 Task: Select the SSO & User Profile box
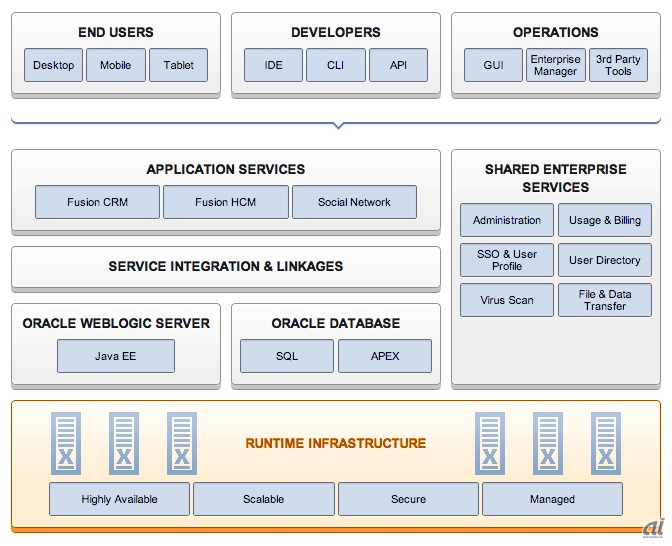tap(507, 260)
